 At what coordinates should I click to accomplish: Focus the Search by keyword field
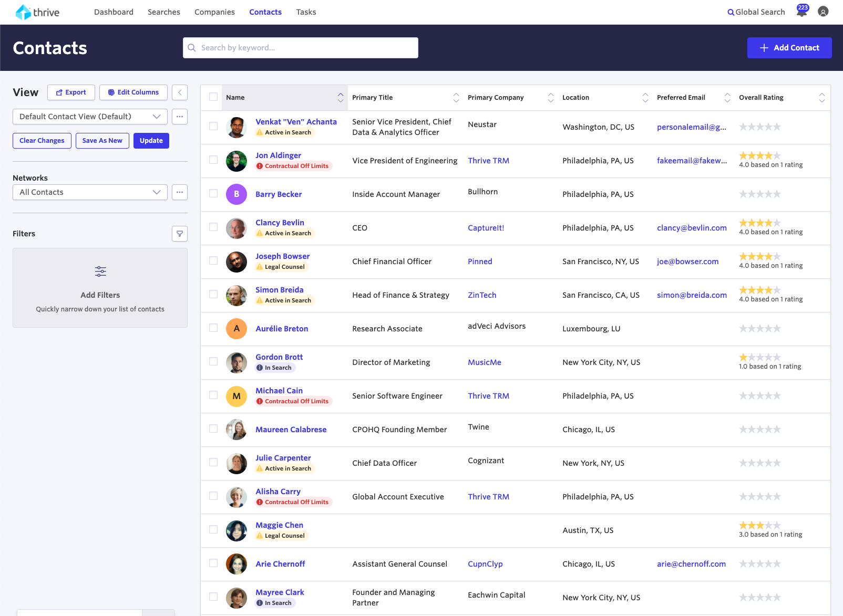[301, 48]
